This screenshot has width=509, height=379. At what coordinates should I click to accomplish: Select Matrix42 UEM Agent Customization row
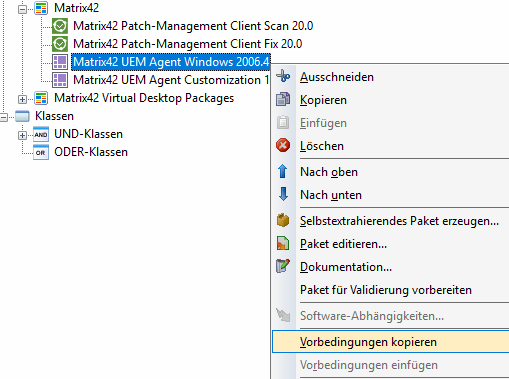click(x=171, y=80)
